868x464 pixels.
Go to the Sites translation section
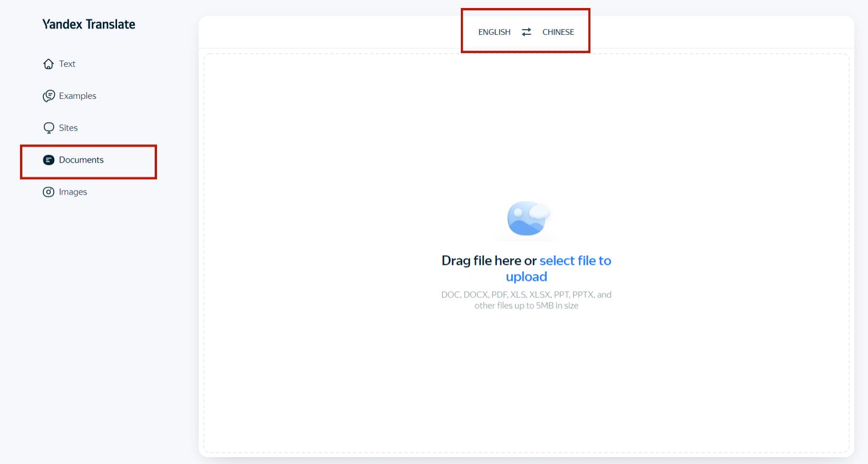click(x=60, y=128)
